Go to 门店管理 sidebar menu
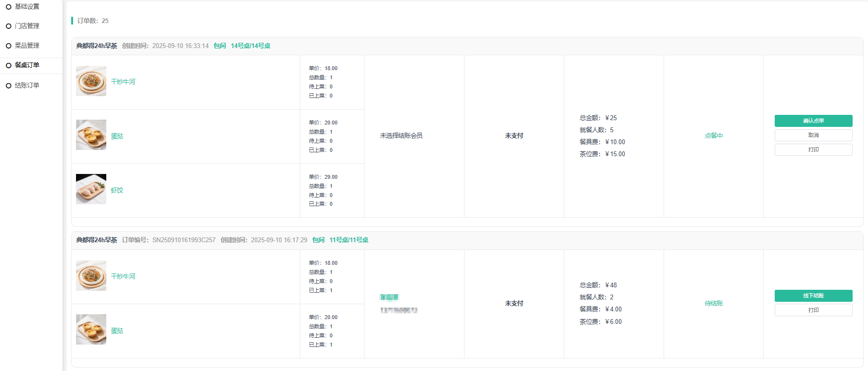The width and height of the screenshot is (868, 371). coord(27,26)
